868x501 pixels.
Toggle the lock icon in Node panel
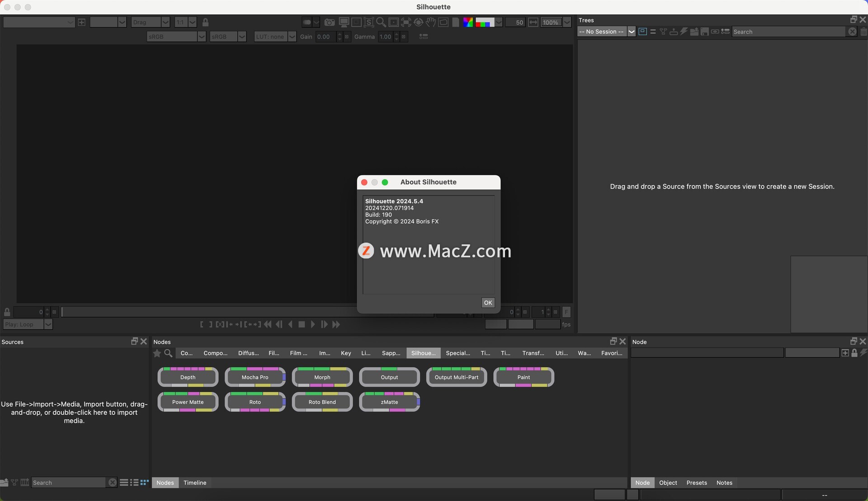[x=854, y=353]
